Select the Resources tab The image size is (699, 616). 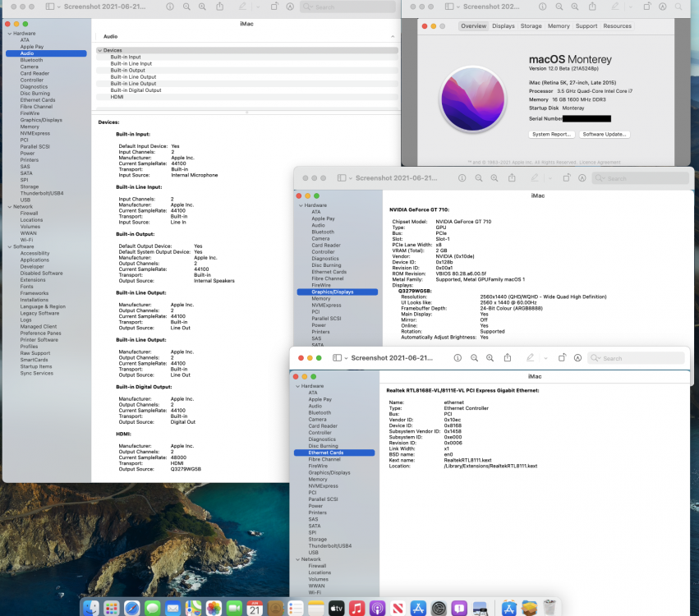tap(617, 25)
